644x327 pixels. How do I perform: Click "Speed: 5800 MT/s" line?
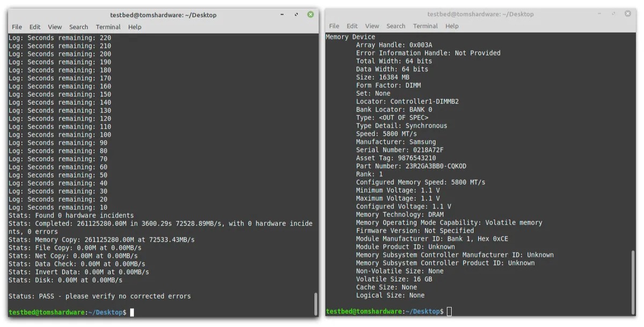(386, 133)
